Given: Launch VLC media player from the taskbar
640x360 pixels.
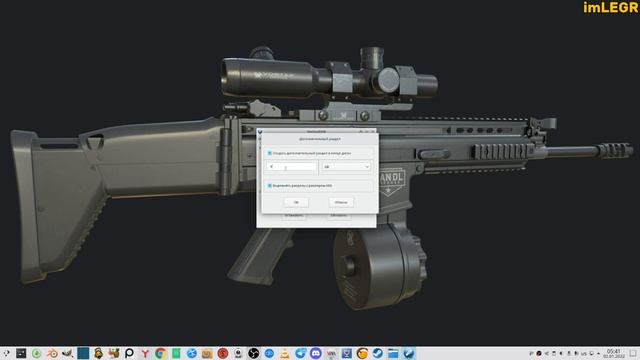Looking at the screenshot, I should coord(284,353).
